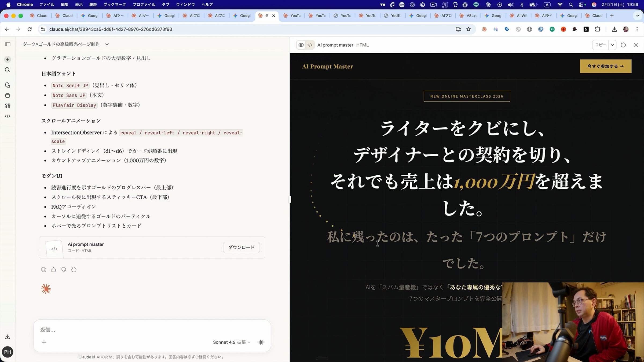Toggle the left sidebar panel open
This screenshot has height=362, width=644.
pos(8,44)
